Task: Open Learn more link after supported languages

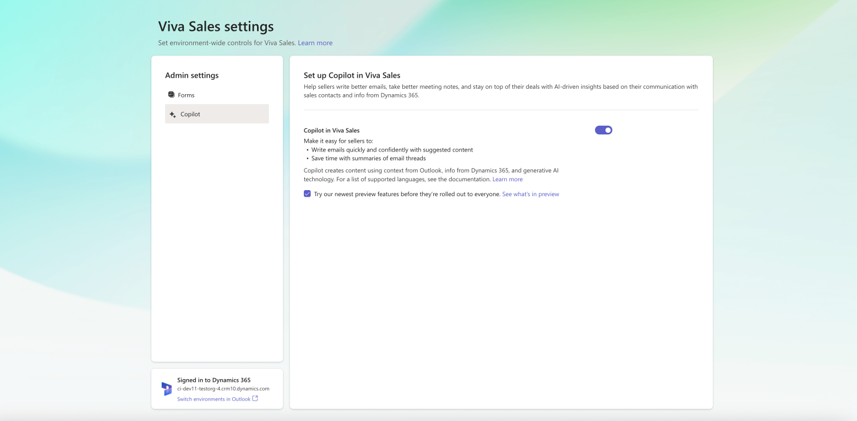Action: [507, 179]
